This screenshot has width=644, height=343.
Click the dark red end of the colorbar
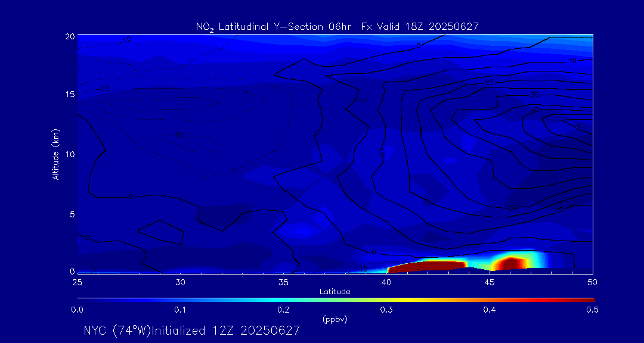coord(587,300)
